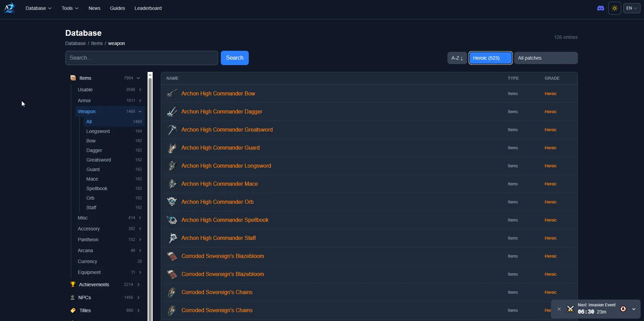This screenshot has width=644, height=321.
Task: Click the Archon High Commander Longsword icon
Action: (172, 166)
